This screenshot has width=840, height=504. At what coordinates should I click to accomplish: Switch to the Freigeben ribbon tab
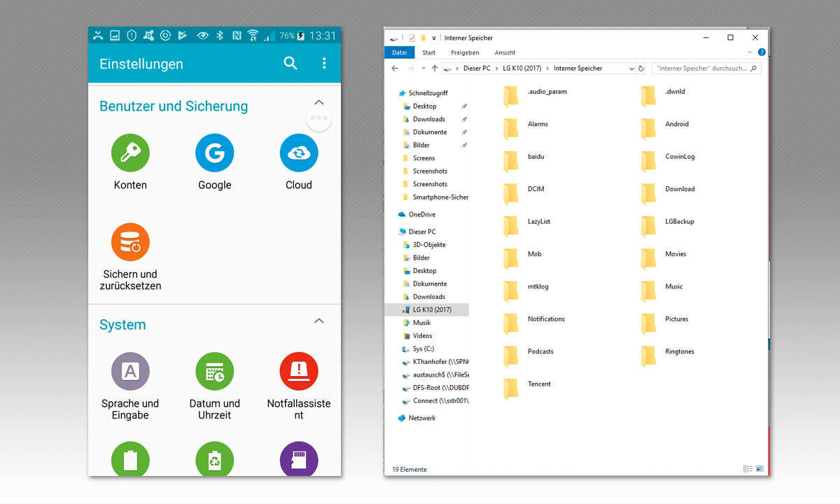pyautogui.click(x=465, y=52)
